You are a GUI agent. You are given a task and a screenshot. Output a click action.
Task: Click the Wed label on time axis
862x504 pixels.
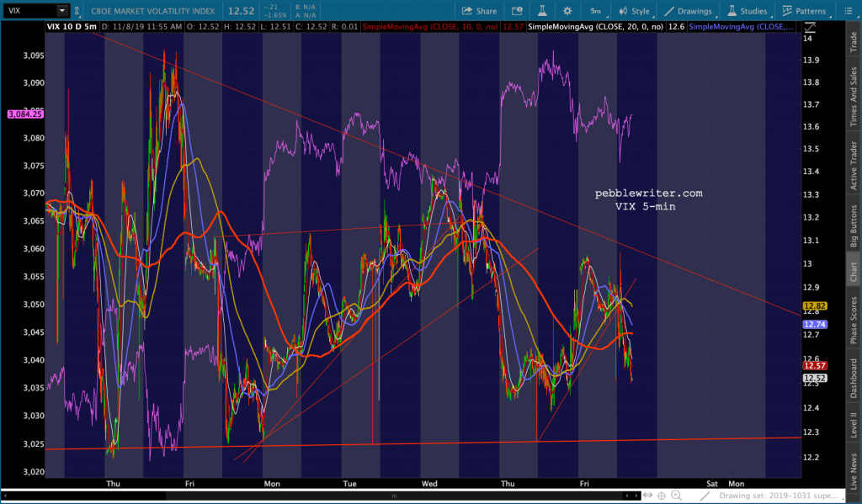[429, 484]
